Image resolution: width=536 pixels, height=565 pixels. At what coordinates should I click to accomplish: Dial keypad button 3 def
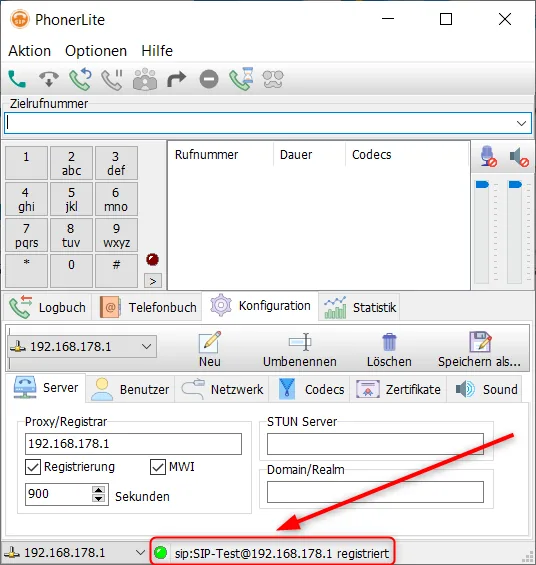(116, 163)
